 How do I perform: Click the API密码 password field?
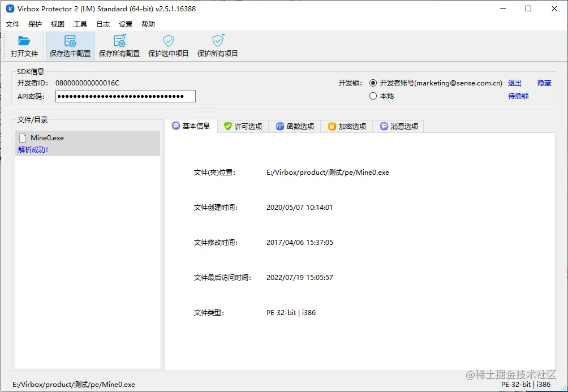[x=126, y=96]
